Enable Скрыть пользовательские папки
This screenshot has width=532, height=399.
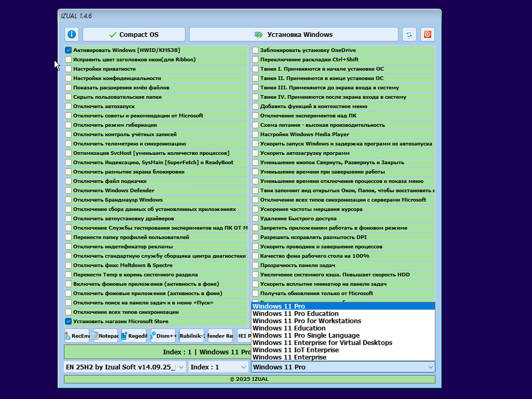click(x=68, y=97)
